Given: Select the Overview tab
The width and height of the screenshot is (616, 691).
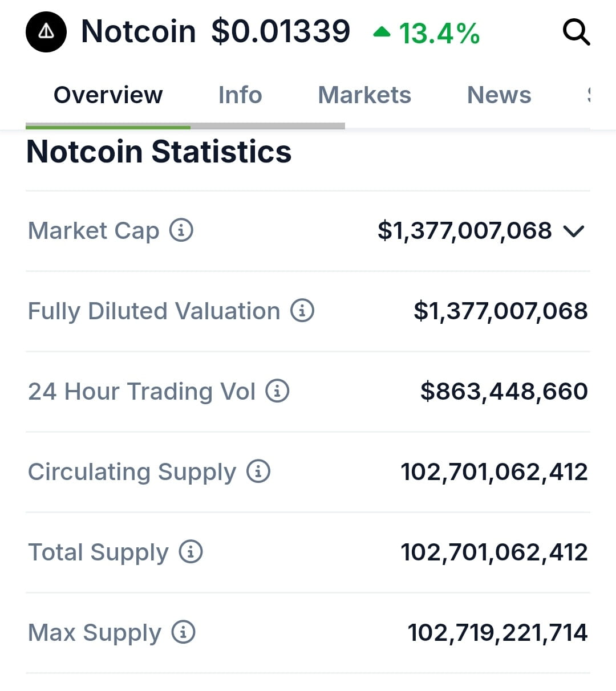Looking at the screenshot, I should [108, 95].
